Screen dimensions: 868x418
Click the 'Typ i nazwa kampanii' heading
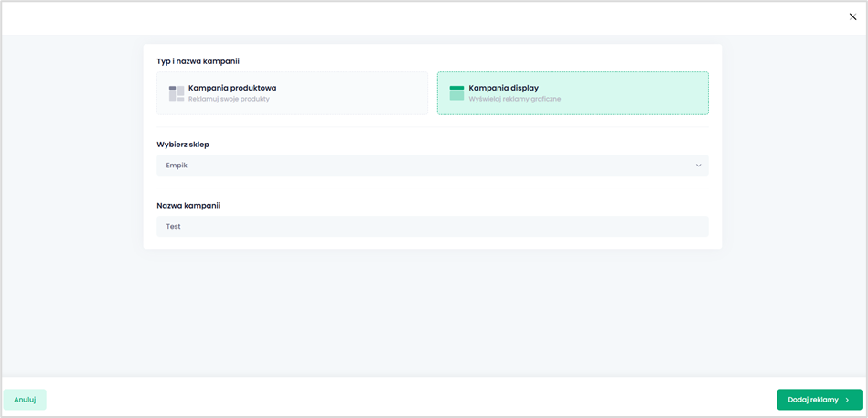click(198, 61)
